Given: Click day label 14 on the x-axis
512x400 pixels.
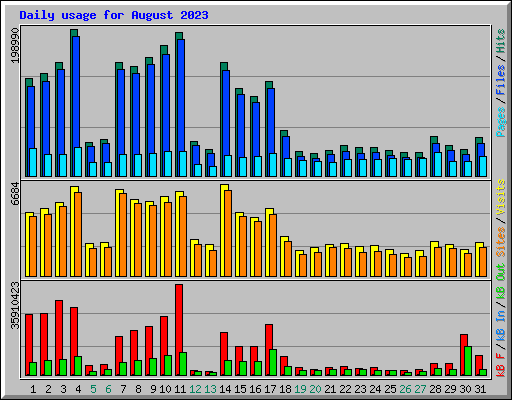Looking at the screenshot, I should (225, 389).
